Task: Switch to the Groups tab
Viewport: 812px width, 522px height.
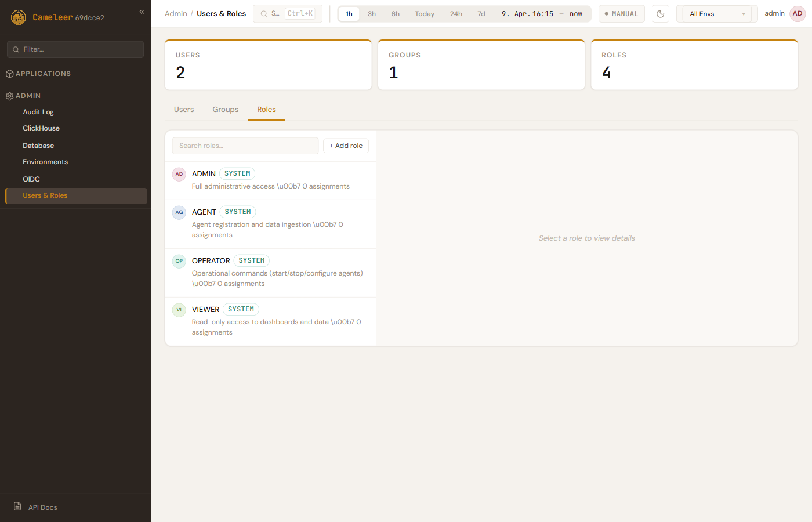Action: click(225, 110)
